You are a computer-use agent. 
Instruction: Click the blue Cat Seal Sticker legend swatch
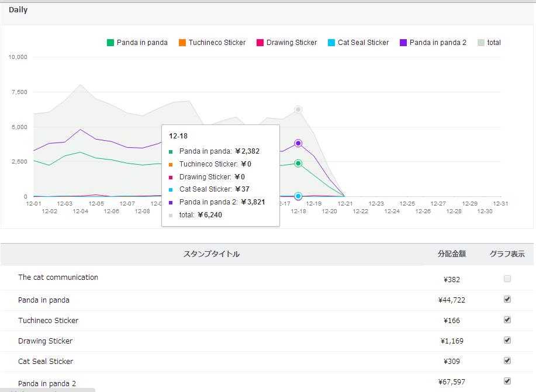coord(331,43)
